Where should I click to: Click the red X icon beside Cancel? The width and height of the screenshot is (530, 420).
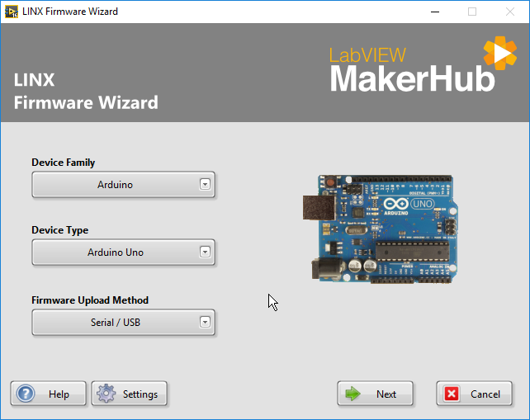click(452, 394)
